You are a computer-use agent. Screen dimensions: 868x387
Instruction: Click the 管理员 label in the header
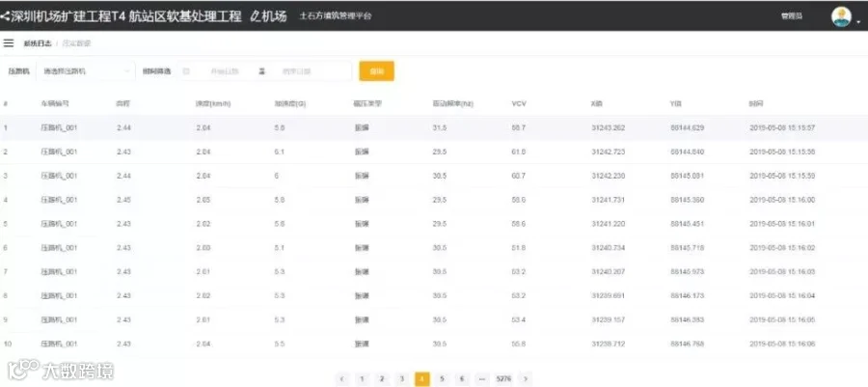click(791, 16)
